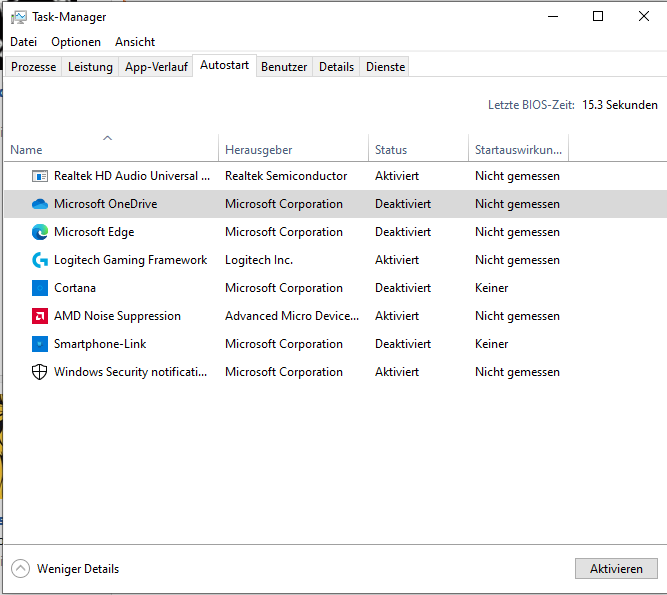Screen dimensions: 667x595
Task: Open the Datei menu
Action: [x=23, y=42]
